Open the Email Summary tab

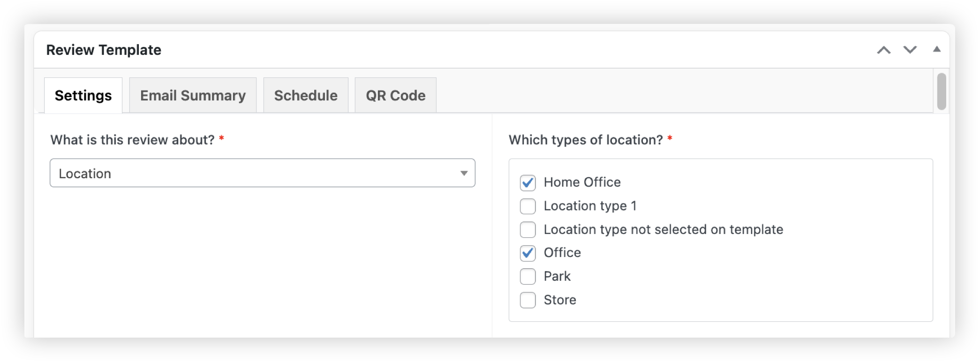coord(193,96)
